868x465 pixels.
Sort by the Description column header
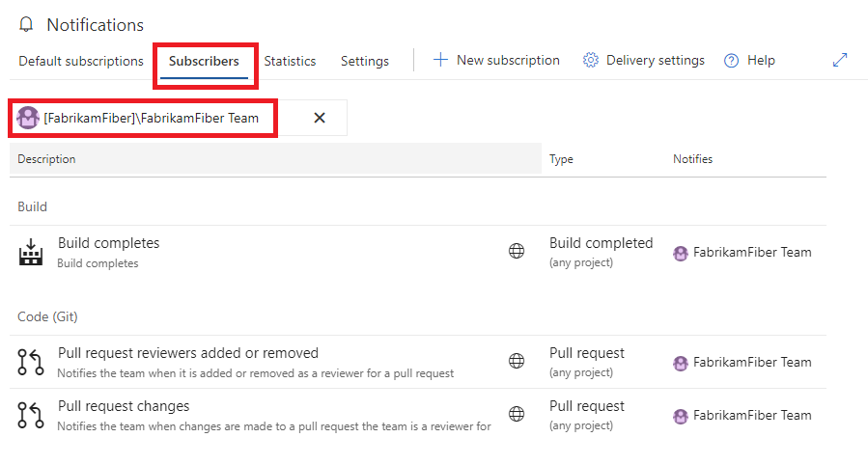[x=46, y=159]
